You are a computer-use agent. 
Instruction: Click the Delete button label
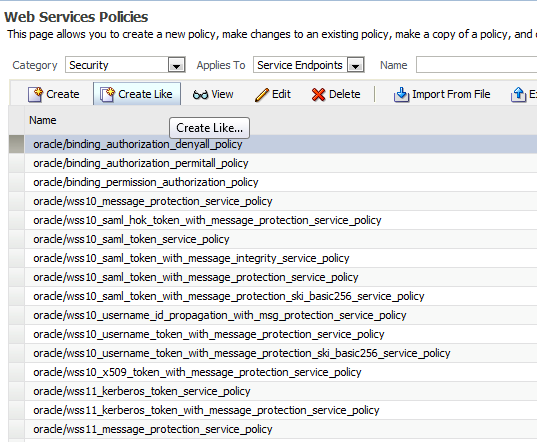coord(345,94)
